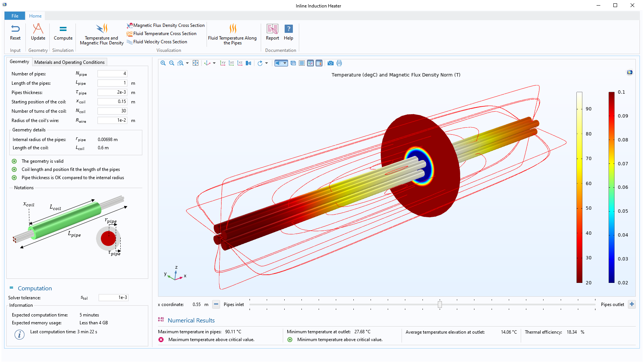Switch to Materials and Operating Conditions tab
The image size is (644, 362).
(69, 62)
